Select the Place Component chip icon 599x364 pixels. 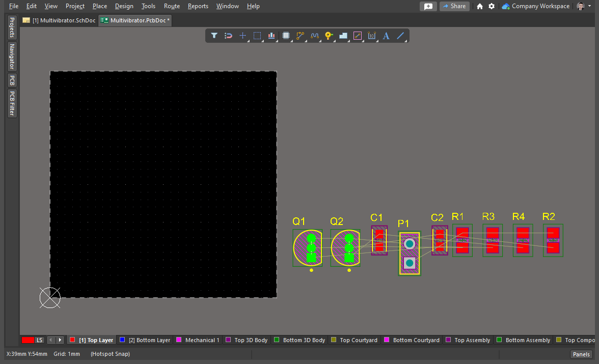point(286,36)
